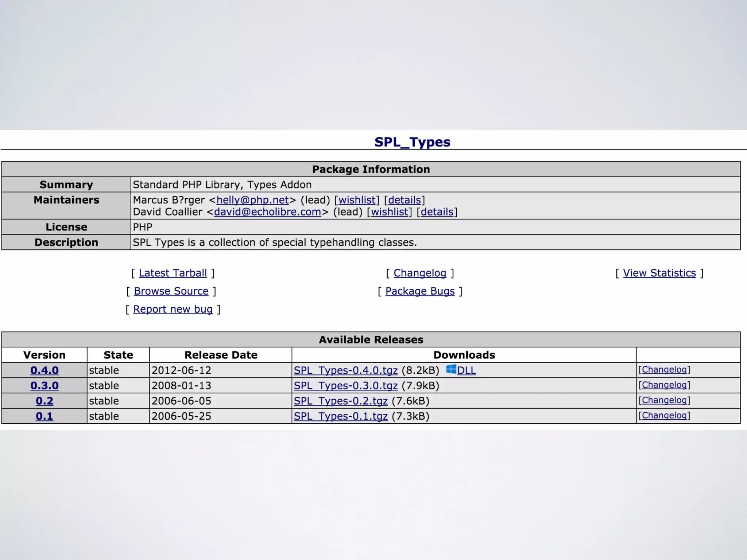Download the SPL_Types-0.4.0.tgz file
The height and width of the screenshot is (560, 747).
[345, 370]
